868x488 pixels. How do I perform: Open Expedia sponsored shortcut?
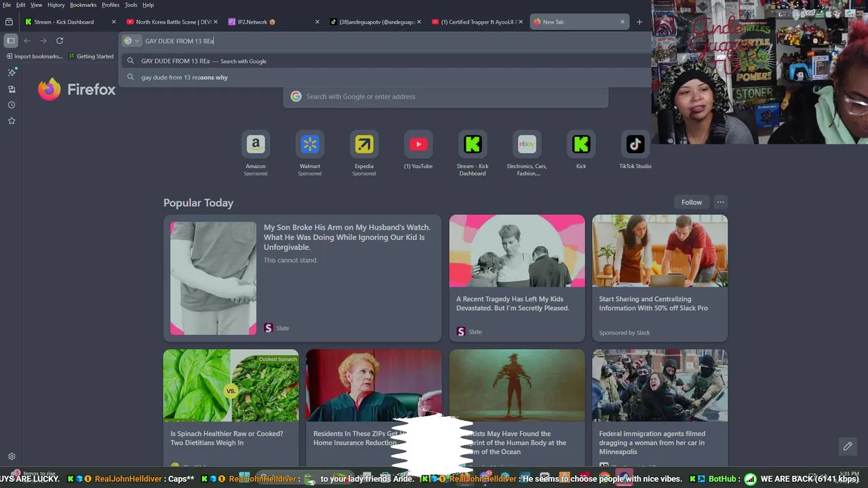pyautogui.click(x=364, y=153)
